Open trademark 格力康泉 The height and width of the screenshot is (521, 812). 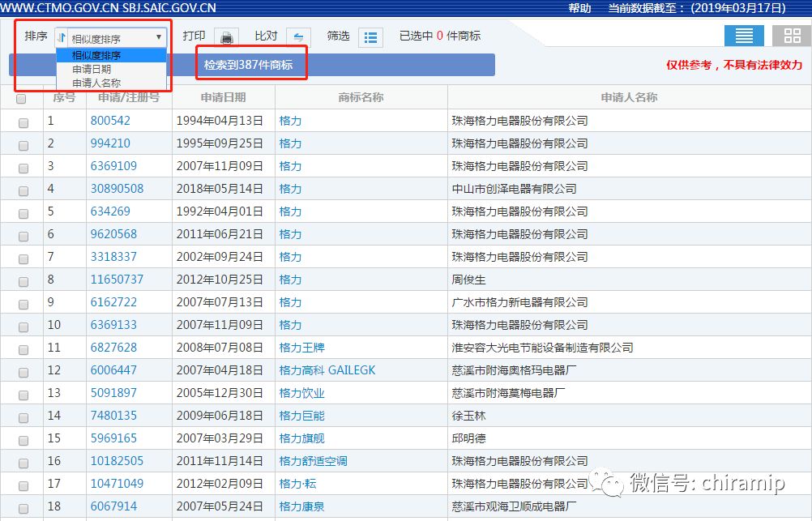[302, 506]
